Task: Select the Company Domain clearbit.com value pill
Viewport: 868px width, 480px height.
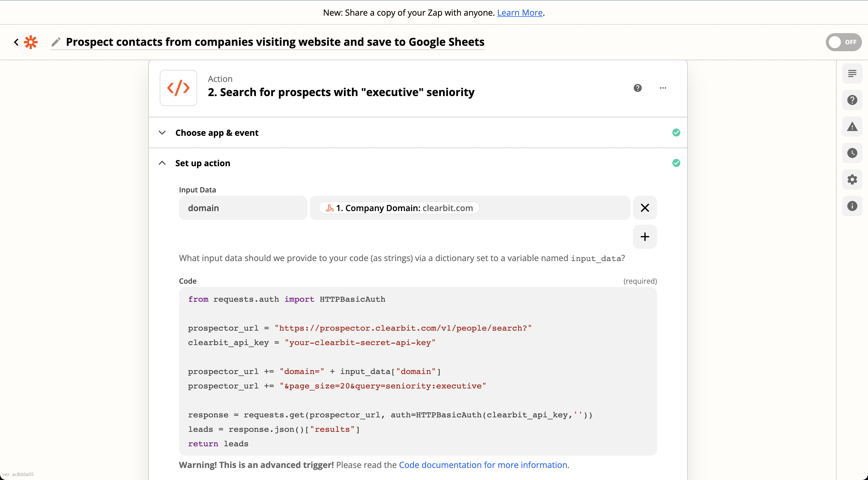Action: 399,208
